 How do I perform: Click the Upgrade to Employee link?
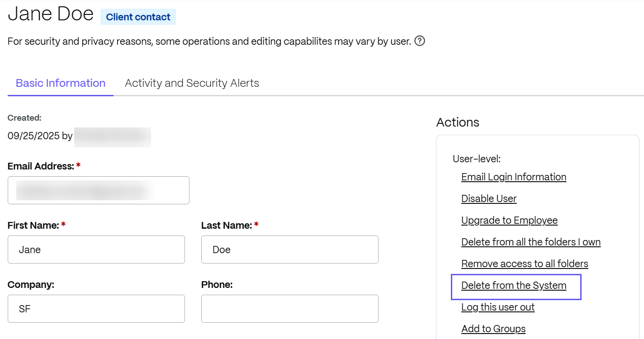[x=509, y=221]
